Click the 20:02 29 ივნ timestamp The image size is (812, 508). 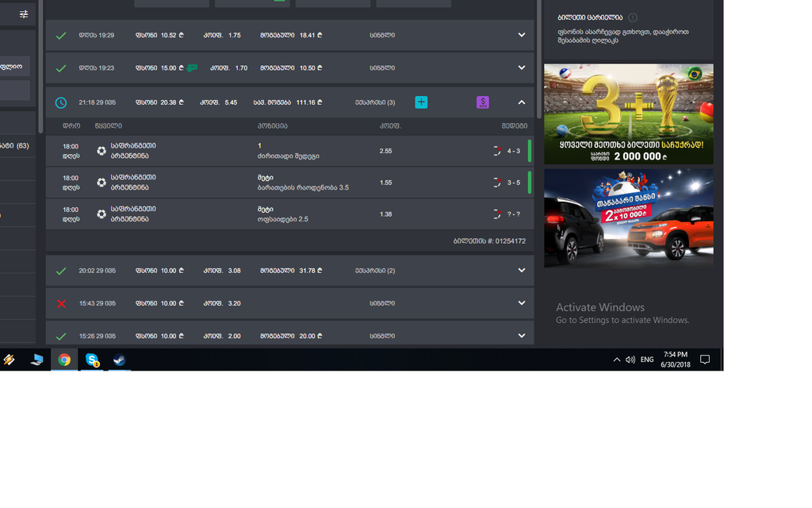point(97,271)
